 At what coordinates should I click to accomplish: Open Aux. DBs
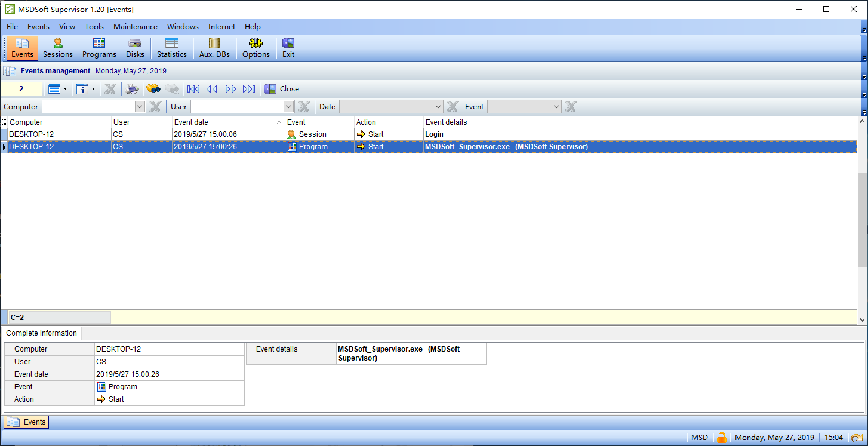tap(214, 48)
